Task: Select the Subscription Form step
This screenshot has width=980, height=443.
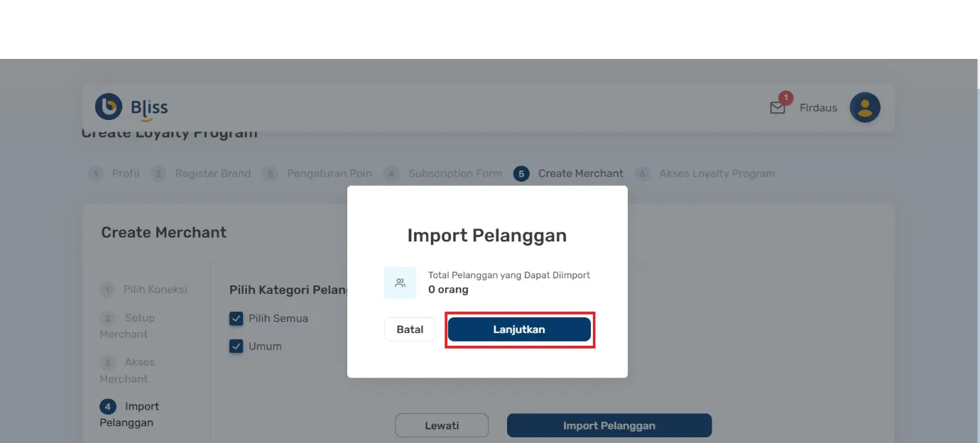Action: (x=391, y=173)
